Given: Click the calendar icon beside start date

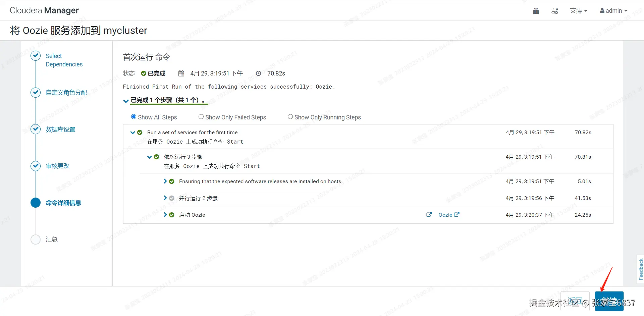Looking at the screenshot, I should [x=181, y=73].
